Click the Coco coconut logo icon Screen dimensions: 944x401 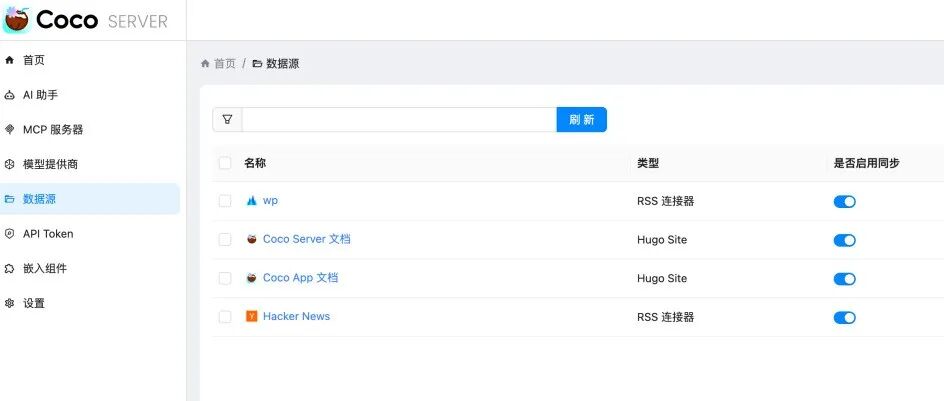(17, 20)
